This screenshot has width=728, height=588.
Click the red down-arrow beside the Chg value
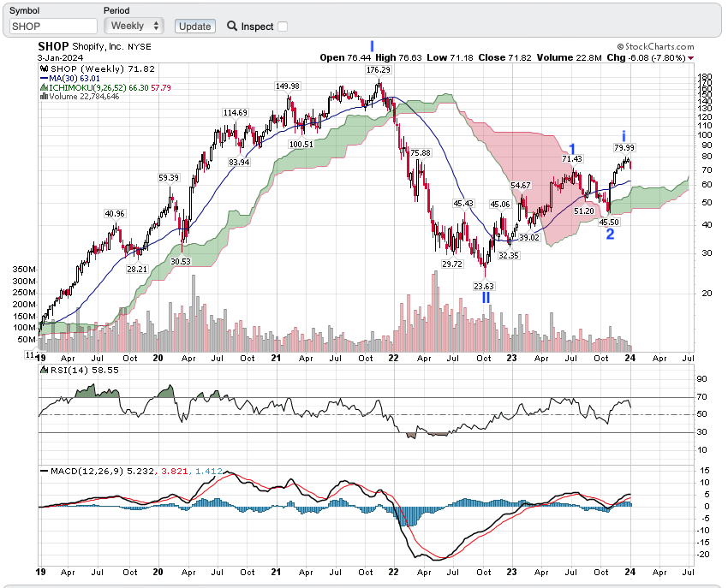pyautogui.click(x=691, y=58)
